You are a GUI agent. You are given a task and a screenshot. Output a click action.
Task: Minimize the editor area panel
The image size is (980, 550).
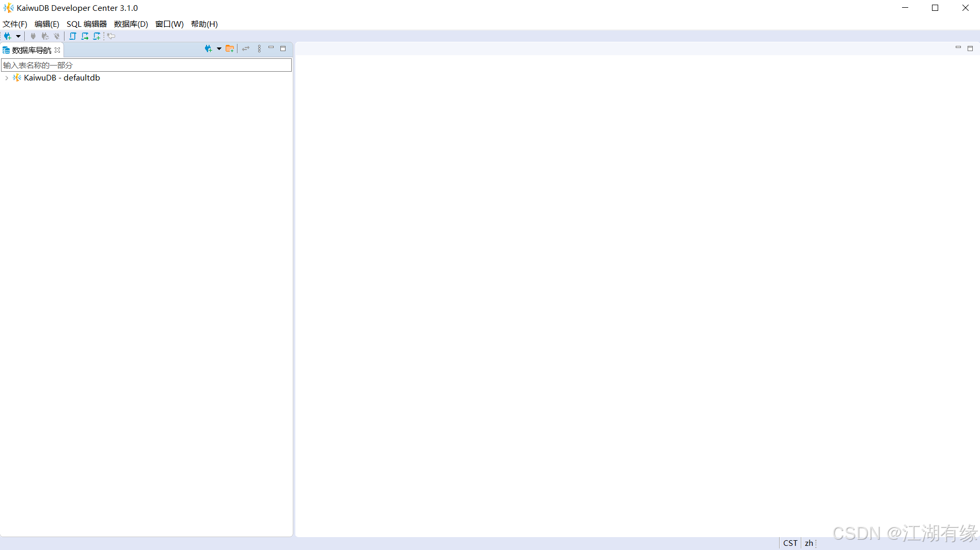point(958,48)
